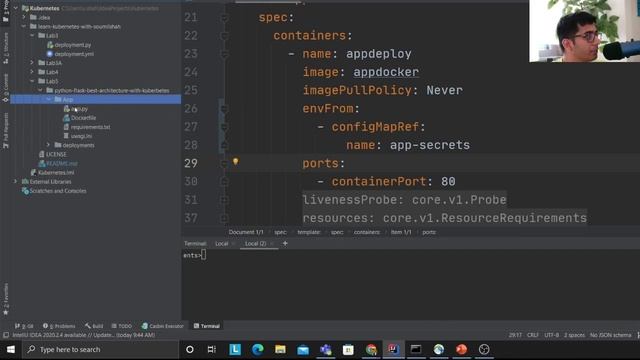The image size is (640, 360).
Task: Open requirements.txt file
Action: (x=90, y=127)
